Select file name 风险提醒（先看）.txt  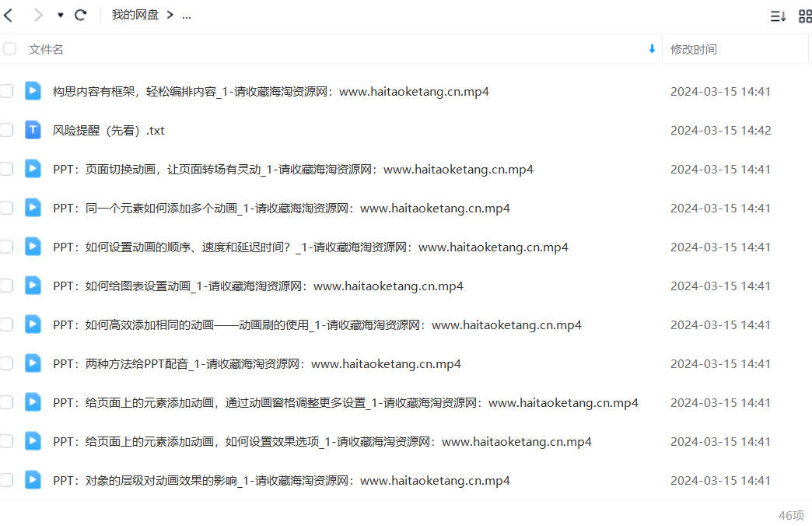click(109, 131)
